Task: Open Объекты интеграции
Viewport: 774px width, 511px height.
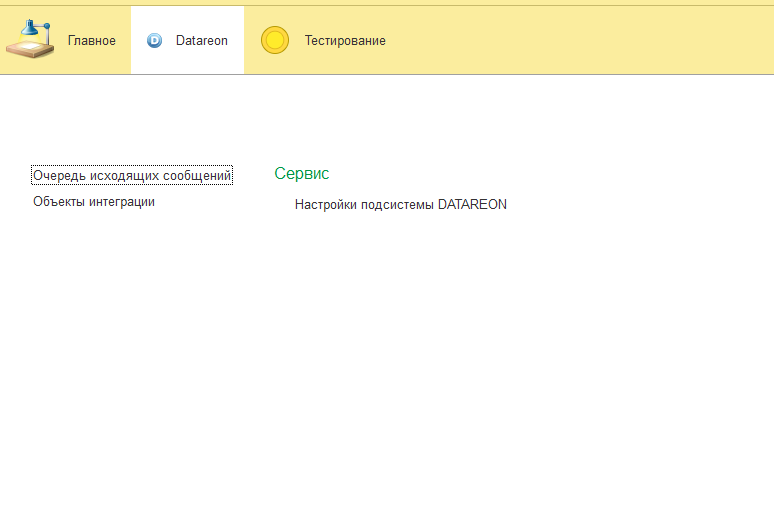Action: coord(94,202)
